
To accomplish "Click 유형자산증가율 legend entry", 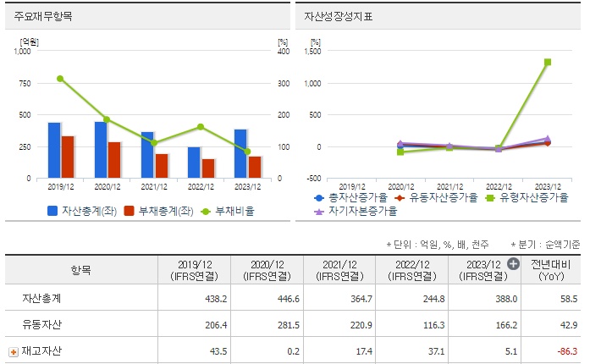I will coord(527,197).
